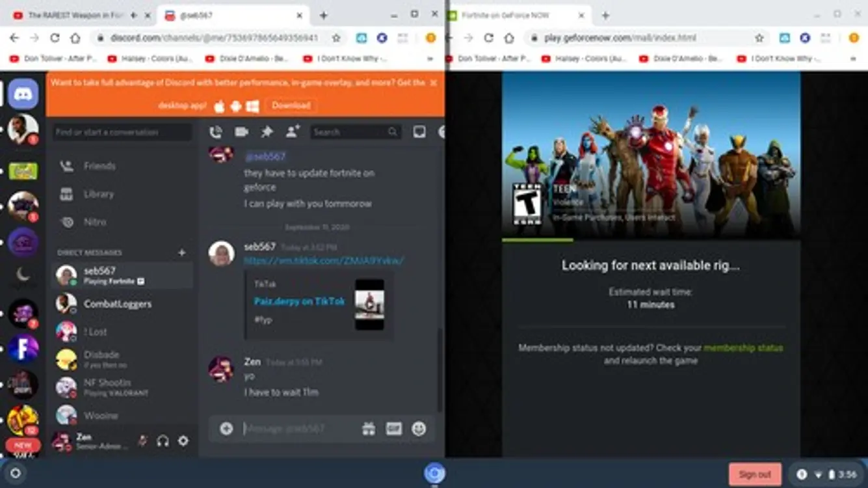
Task: Bookmark the discord.com page with star
Action: pyautogui.click(x=336, y=38)
